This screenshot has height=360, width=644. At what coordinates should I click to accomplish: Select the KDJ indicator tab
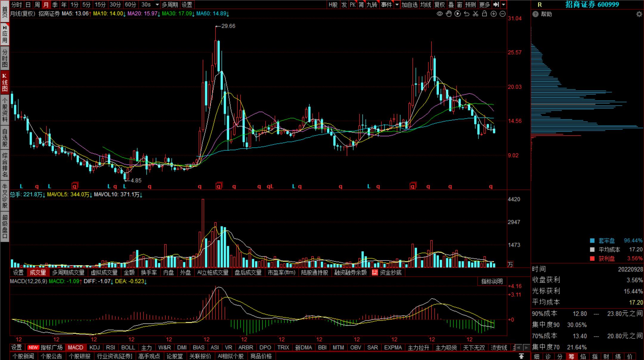[95, 347]
